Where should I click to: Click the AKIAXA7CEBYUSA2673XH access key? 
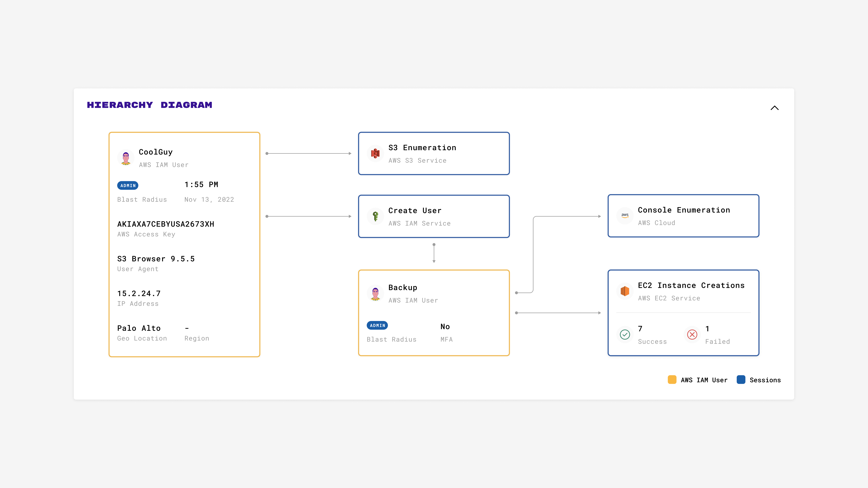point(165,224)
